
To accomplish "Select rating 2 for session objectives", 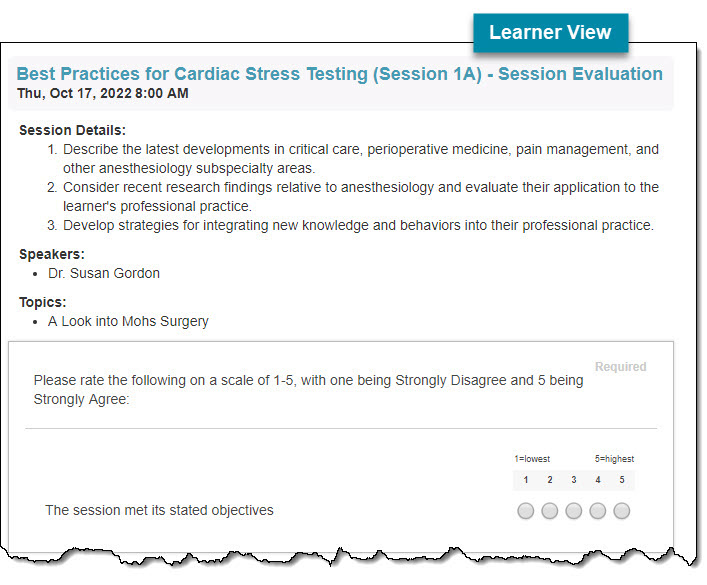I will [549, 511].
